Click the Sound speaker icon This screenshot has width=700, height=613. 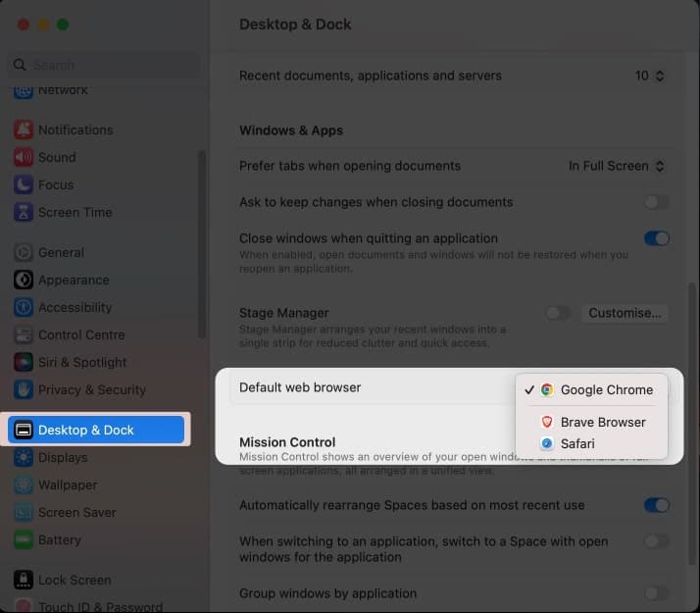24,157
